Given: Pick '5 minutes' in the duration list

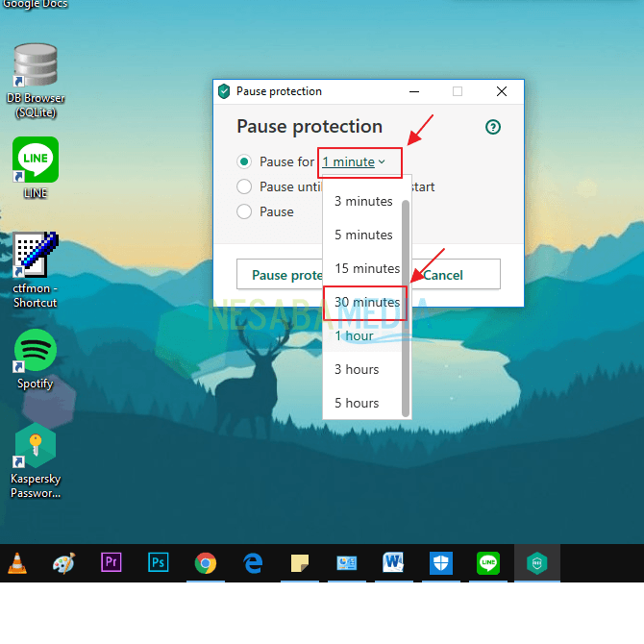Looking at the screenshot, I should [363, 235].
